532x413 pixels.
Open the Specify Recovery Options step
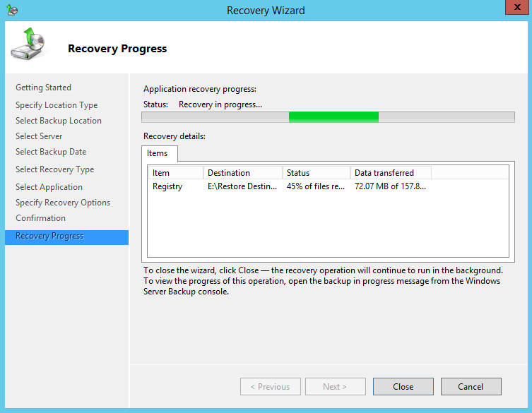[63, 203]
